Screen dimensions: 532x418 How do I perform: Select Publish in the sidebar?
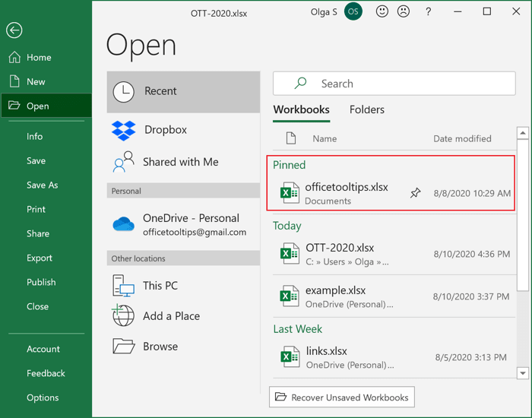41,282
